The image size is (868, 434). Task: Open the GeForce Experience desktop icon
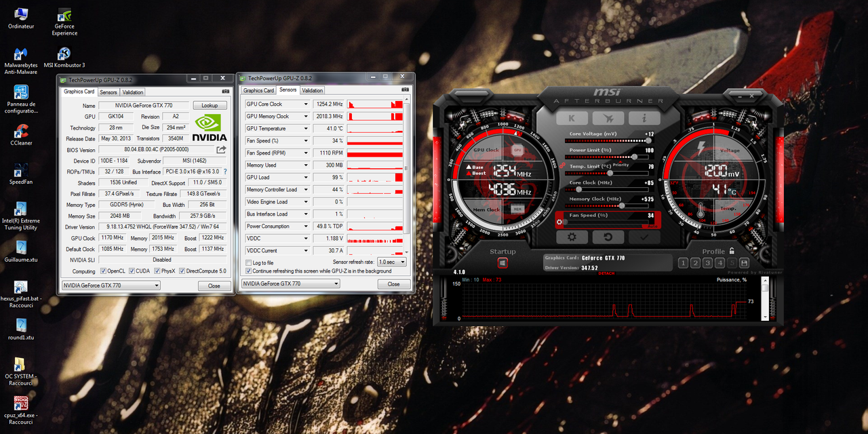64,22
